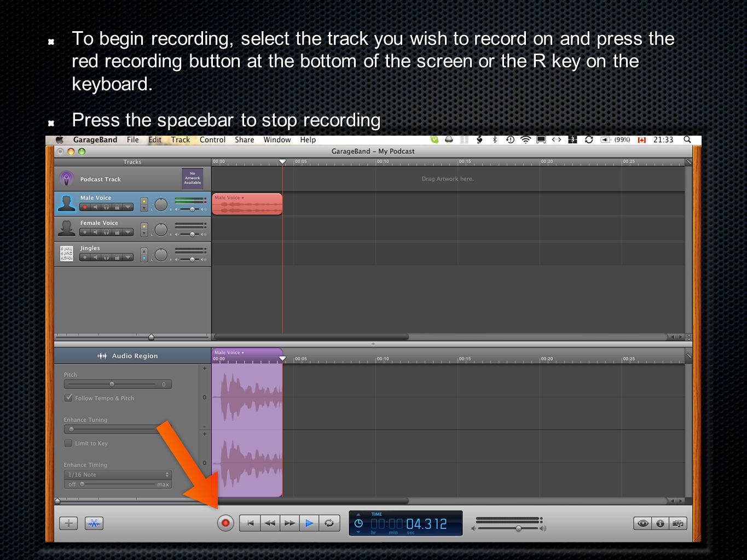Open the Edit menu
Image resolution: width=747 pixels, height=560 pixels.
tap(155, 140)
